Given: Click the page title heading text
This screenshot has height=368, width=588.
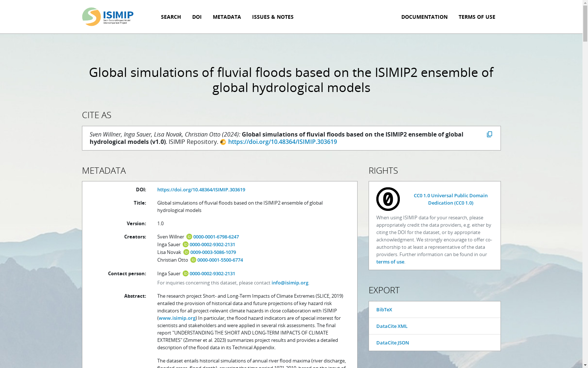Looking at the screenshot, I should [291, 80].
